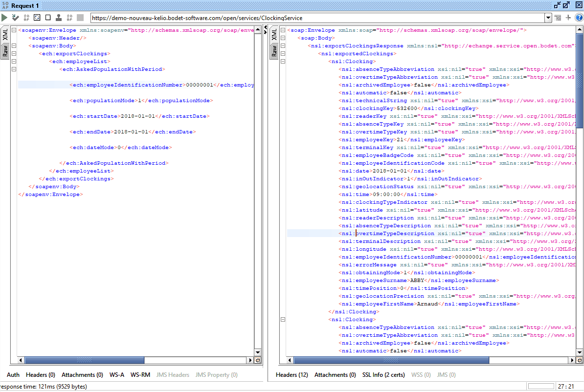Submit the request with the green play button
The image size is (584, 392).
pos(4,18)
